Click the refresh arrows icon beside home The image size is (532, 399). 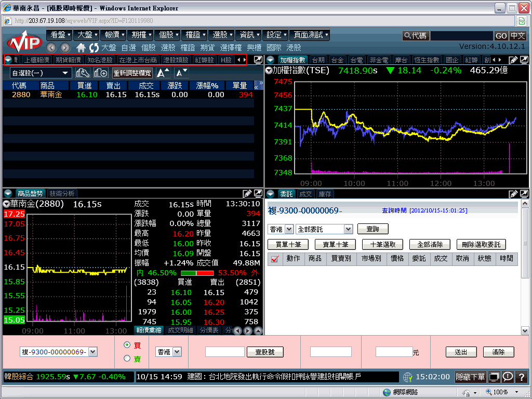pyautogui.click(x=94, y=47)
